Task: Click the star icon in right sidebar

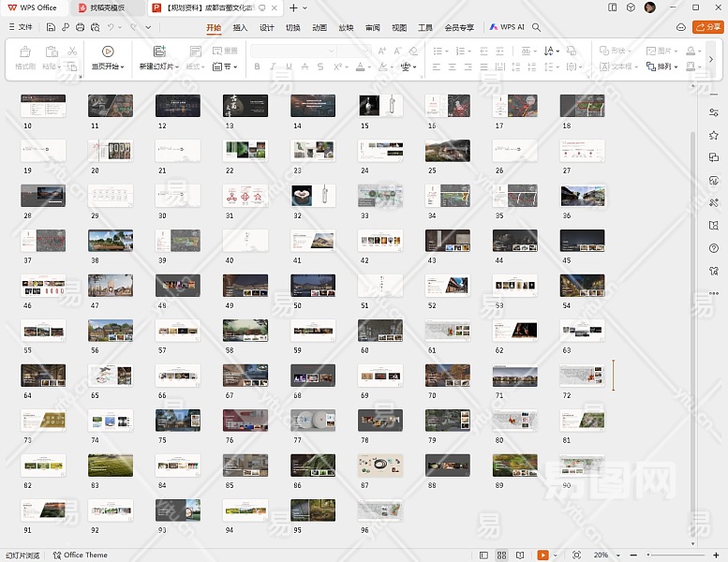Action: [x=714, y=135]
